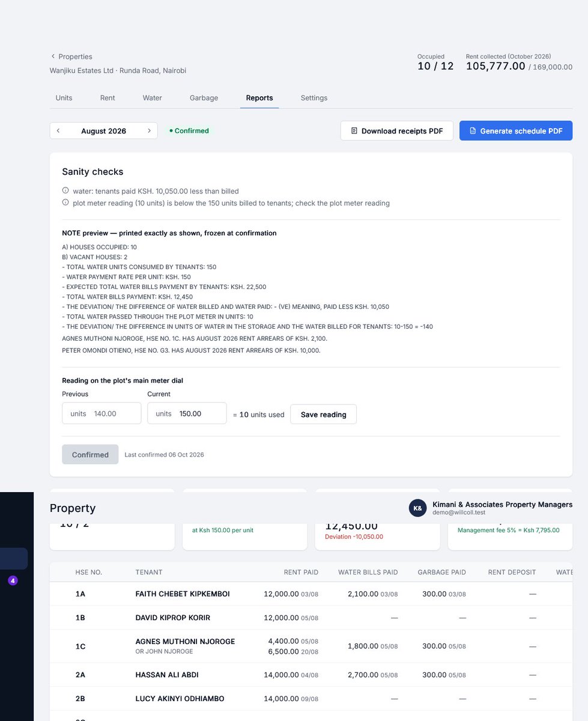Click demo@willcoll.test email text
The height and width of the screenshot is (721, 588).
click(458, 513)
